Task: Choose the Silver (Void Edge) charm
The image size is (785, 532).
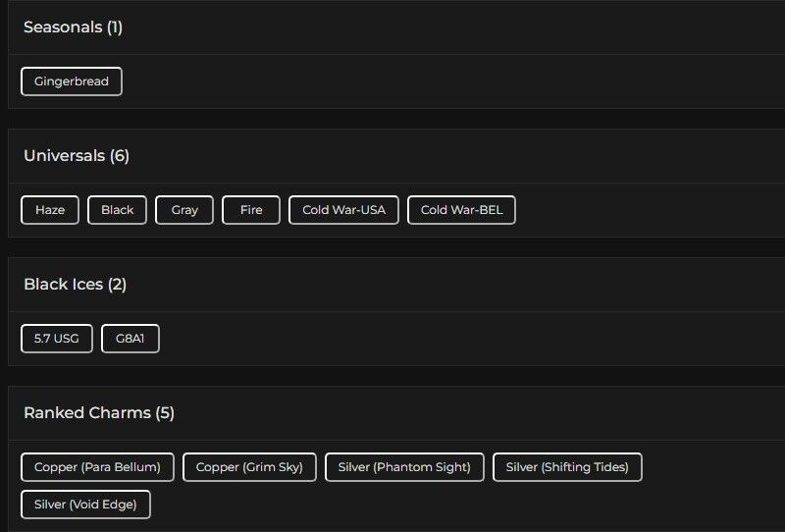Action: pyautogui.click(x=85, y=505)
